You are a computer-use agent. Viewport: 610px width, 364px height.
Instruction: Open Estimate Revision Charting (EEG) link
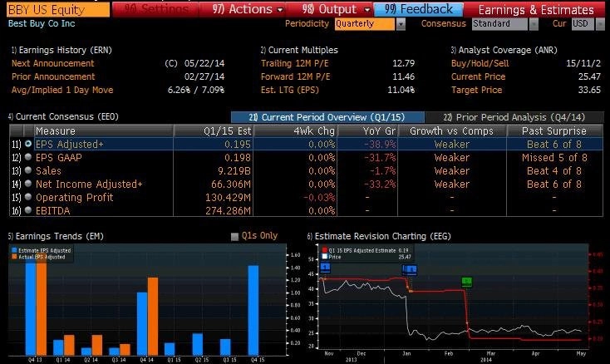[379, 237]
